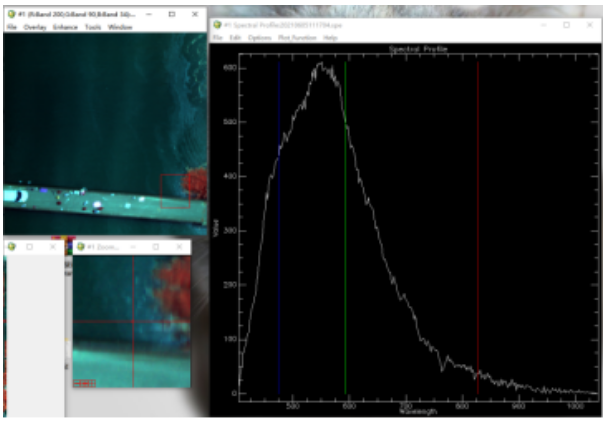Image resolution: width=608 pixels, height=424 pixels.
Task: Open the Edit menu in Spectral Profile
Action: tap(235, 38)
